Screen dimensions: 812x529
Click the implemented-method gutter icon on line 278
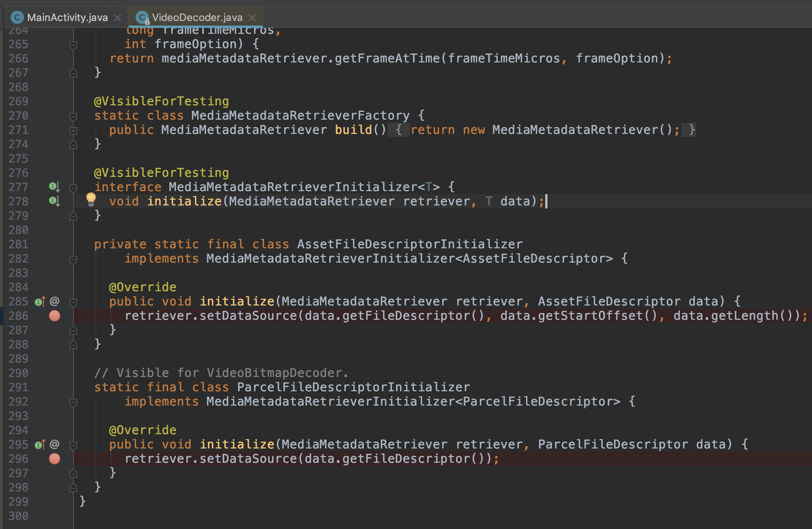point(54,201)
